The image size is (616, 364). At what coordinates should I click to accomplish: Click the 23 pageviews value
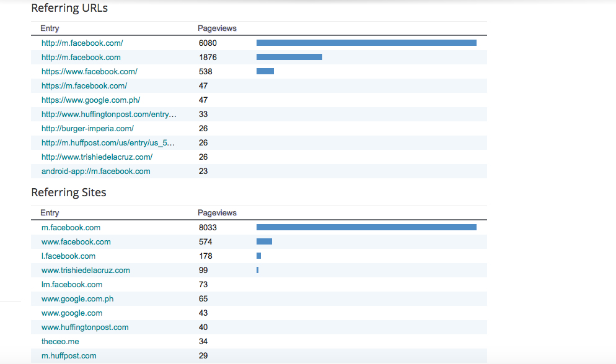pyautogui.click(x=203, y=171)
